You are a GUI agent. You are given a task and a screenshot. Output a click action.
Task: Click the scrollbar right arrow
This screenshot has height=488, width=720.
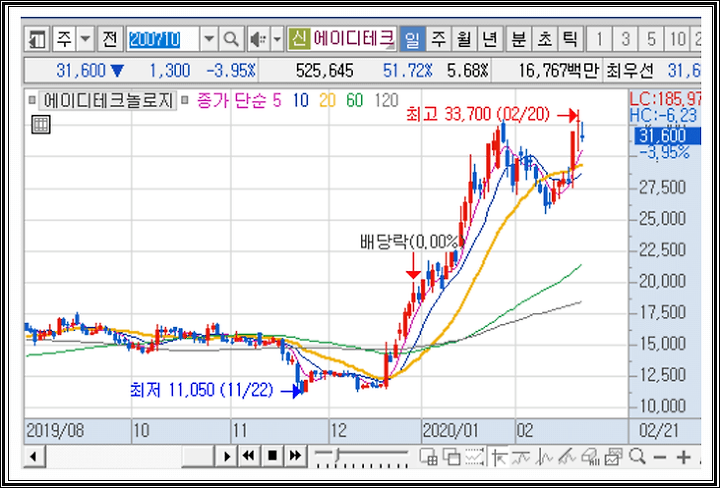pos(227,456)
